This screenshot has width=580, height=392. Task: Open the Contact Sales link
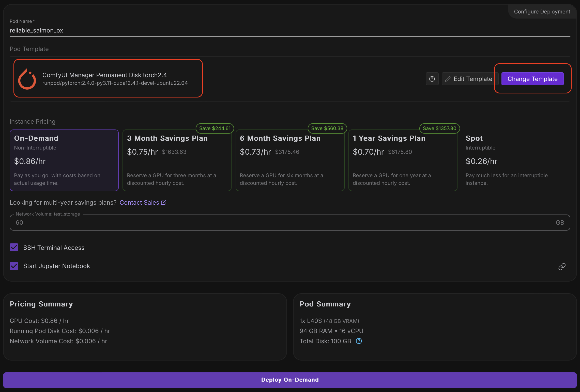pos(139,202)
